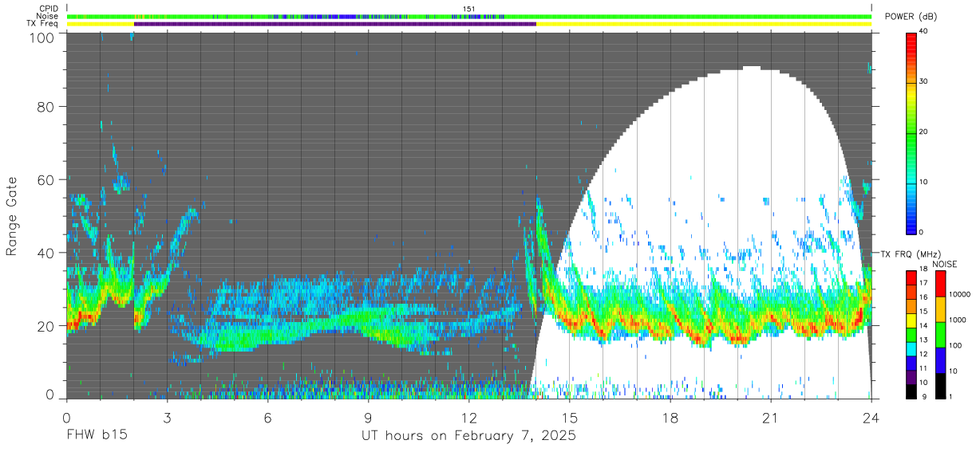Click the TX FRQ legend value '18'
Screen dimensions: 980x452
tap(925, 270)
